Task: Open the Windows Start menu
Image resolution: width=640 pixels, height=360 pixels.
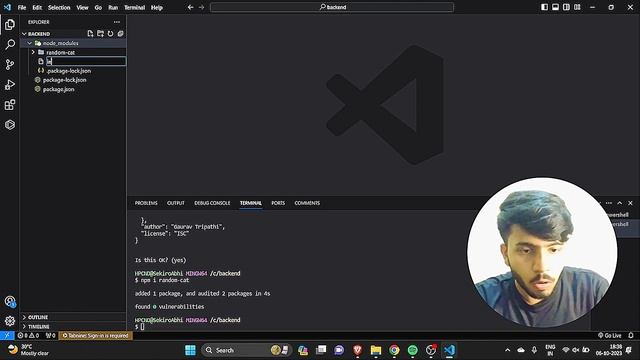Action: pos(190,350)
